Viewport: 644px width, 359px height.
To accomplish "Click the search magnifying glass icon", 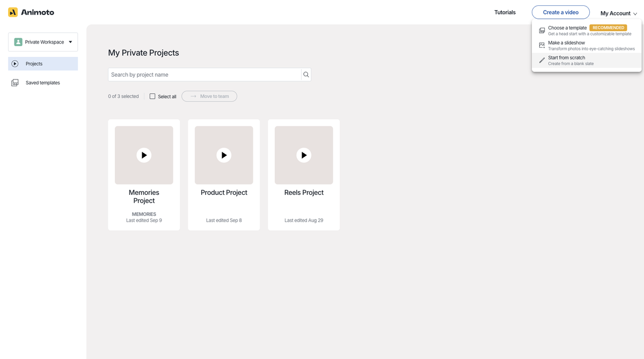I will pyautogui.click(x=306, y=74).
